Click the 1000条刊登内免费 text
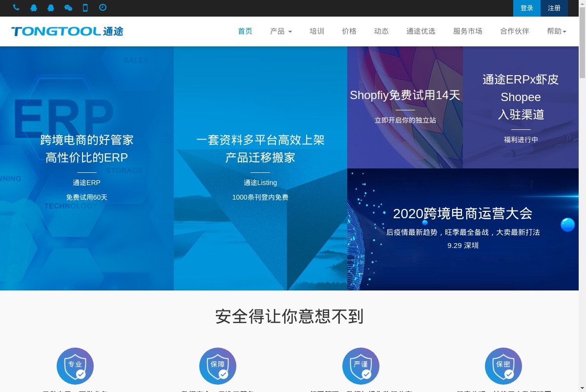The height and width of the screenshot is (392, 586). pos(260,197)
